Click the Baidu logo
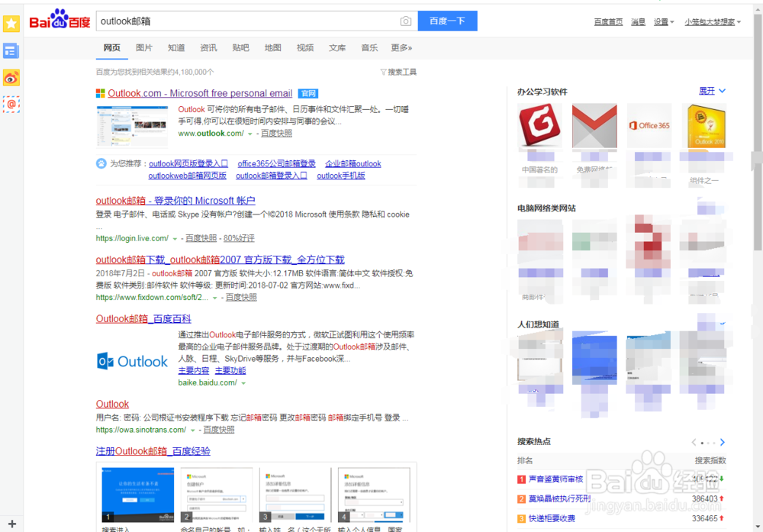The image size is (763, 532). pos(60,20)
